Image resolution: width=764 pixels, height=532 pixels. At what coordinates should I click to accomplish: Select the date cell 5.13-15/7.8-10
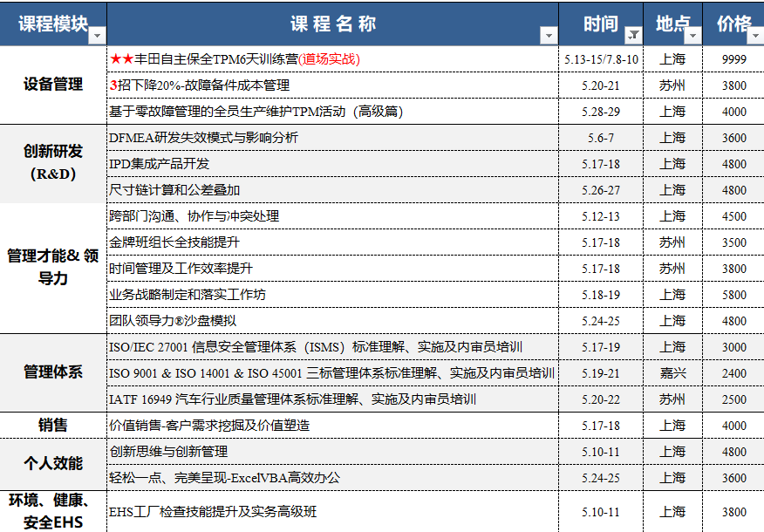tap(601, 59)
